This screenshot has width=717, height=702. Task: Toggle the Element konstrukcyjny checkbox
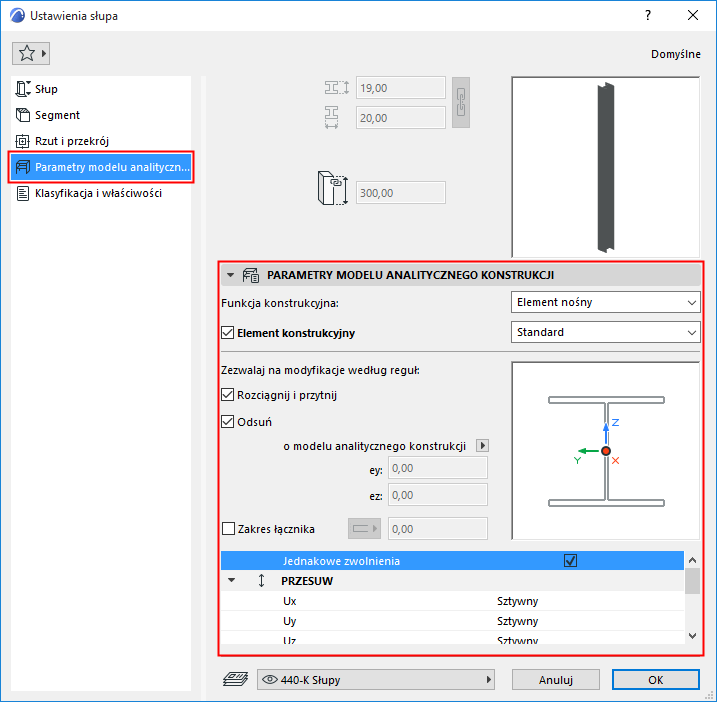228,332
